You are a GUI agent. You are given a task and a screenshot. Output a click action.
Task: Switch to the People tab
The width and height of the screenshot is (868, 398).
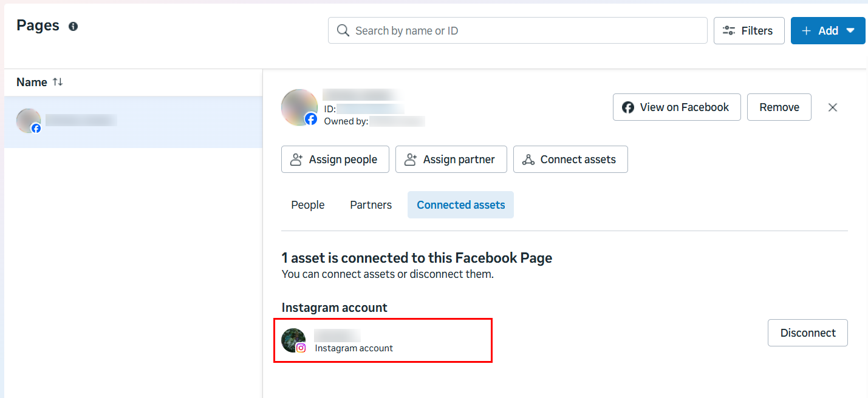click(x=307, y=205)
